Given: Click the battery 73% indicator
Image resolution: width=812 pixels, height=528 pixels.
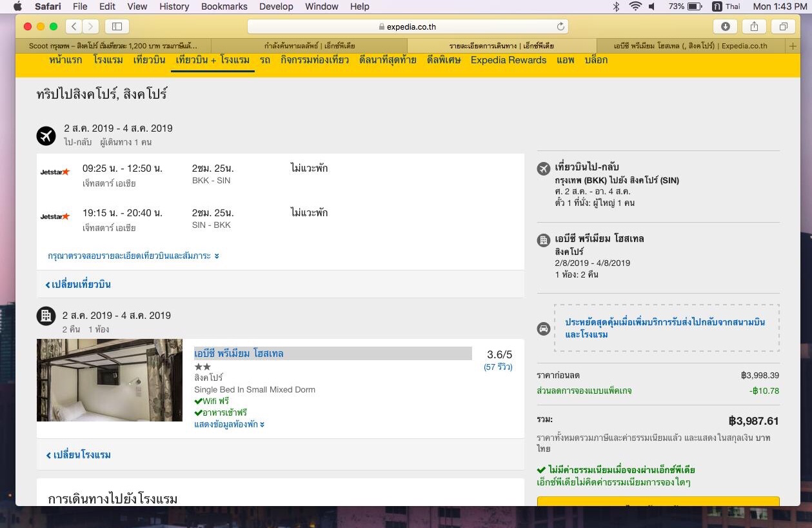Looking at the screenshot, I should tap(686, 6).
